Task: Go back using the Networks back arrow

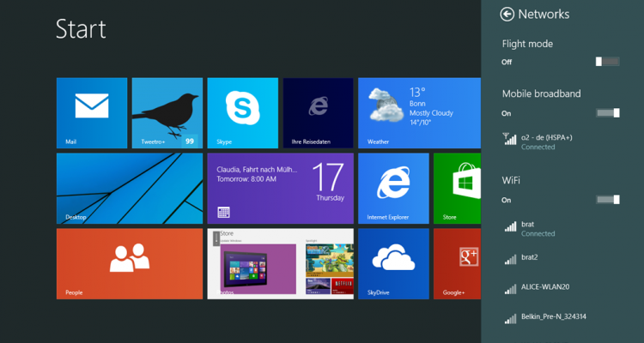Action: point(507,15)
